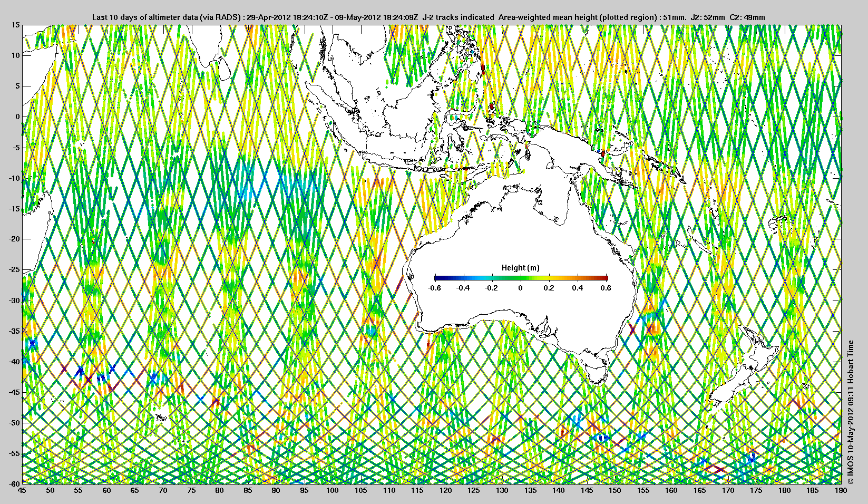Click the "C2: 49mm" value in title
The height and width of the screenshot is (504, 868).
coord(747,17)
